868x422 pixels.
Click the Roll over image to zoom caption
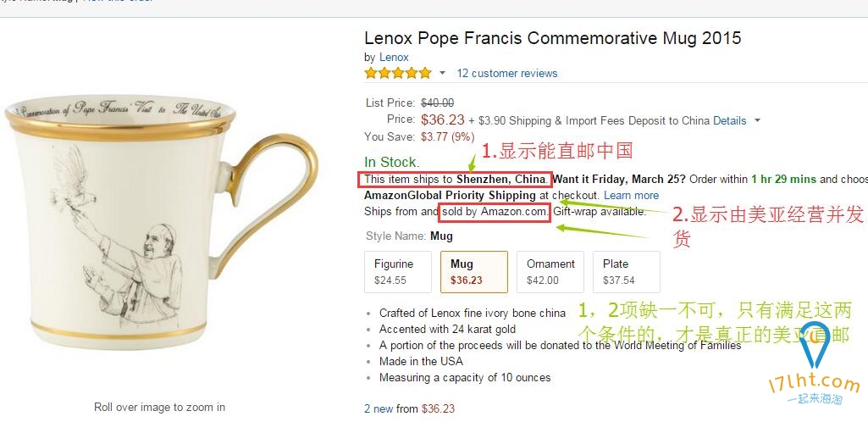tap(159, 408)
